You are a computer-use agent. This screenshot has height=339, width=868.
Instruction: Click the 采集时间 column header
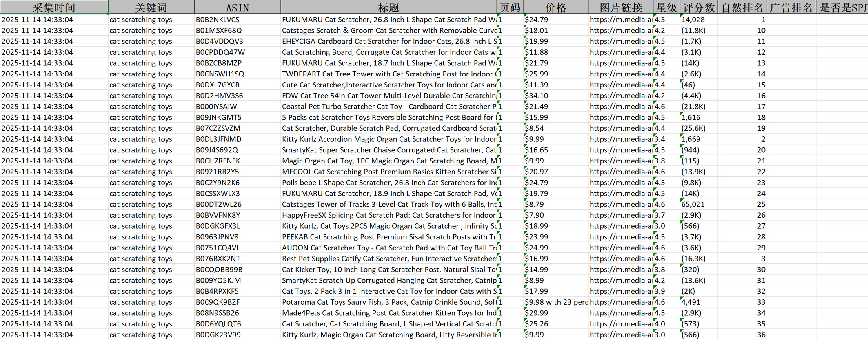tap(54, 7)
